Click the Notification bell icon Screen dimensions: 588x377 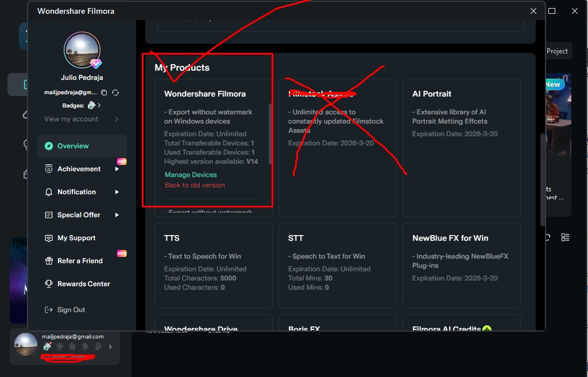[x=49, y=192]
